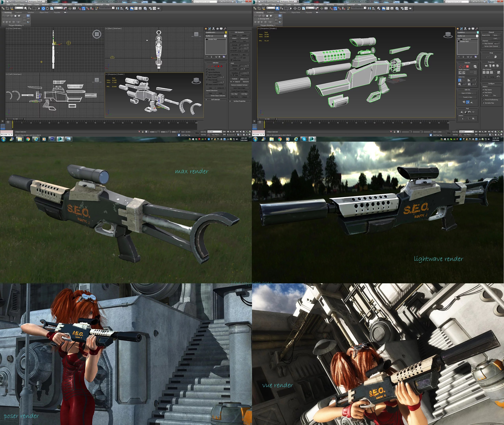This screenshot has height=425, width=504.
Task: Click the Quick Peel icon in Peel rollout
Action: tap(462, 112)
